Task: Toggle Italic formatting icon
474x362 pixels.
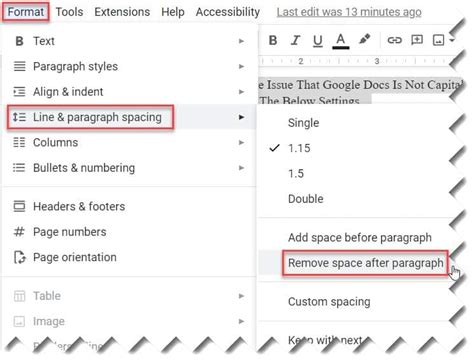Action: pyautogui.click(x=295, y=40)
